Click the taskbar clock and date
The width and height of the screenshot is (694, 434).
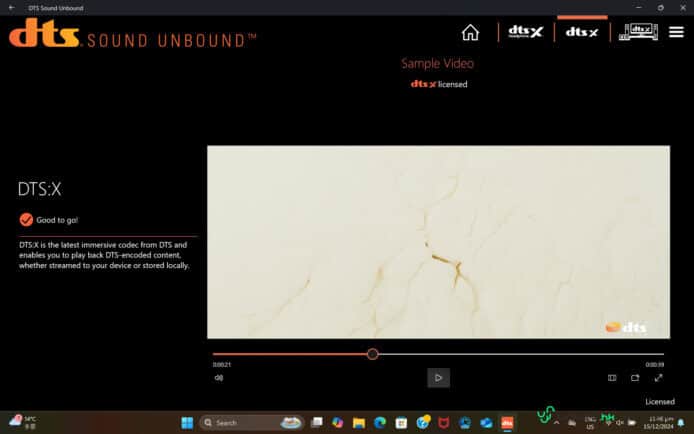click(658, 422)
